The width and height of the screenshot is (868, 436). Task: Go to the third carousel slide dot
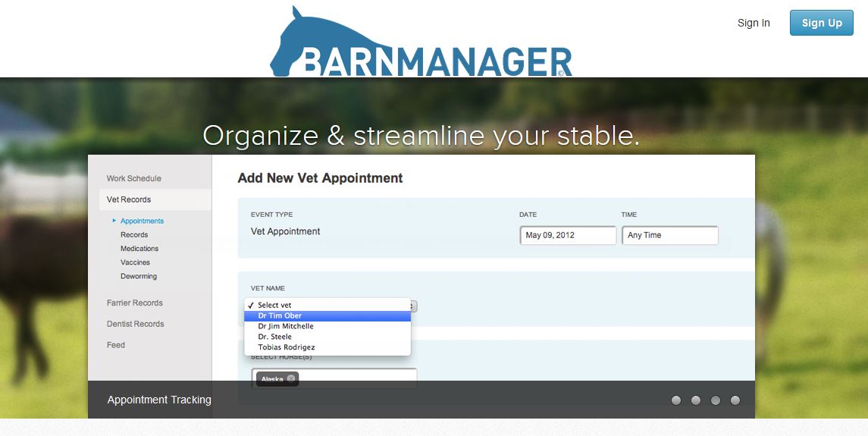[716, 400]
